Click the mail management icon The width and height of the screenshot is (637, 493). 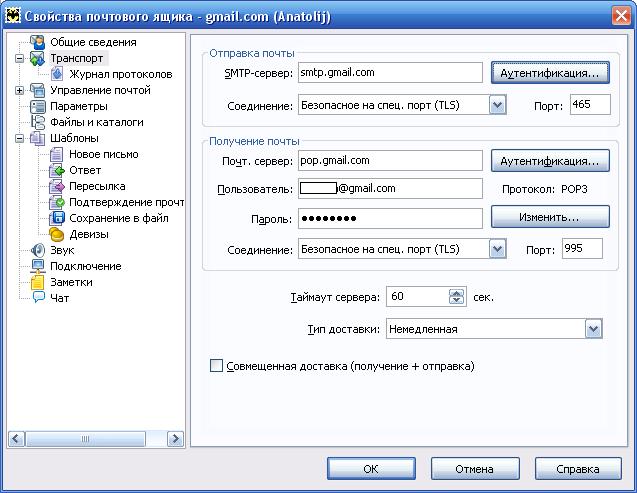[37, 90]
